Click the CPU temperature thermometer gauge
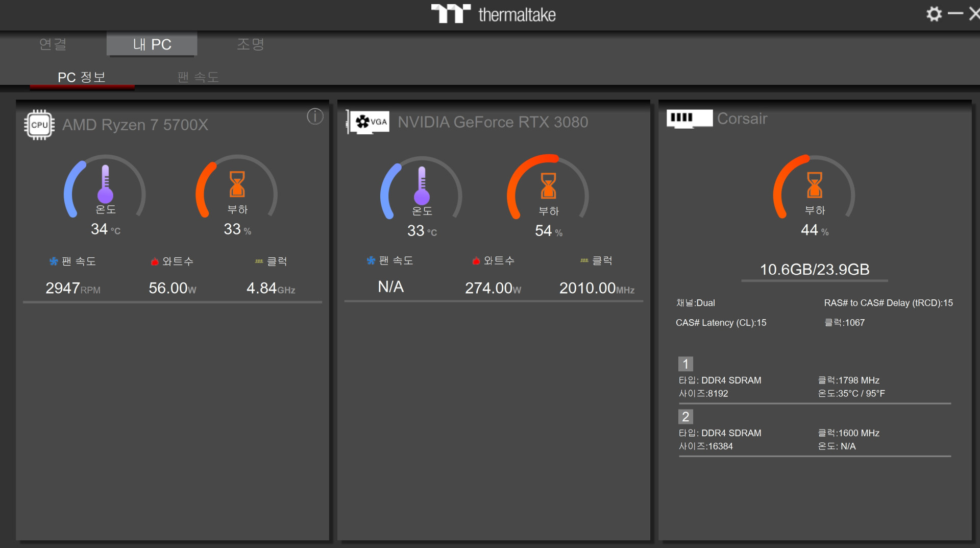Screen dimensions: 980x548 click(x=105, y=186)
